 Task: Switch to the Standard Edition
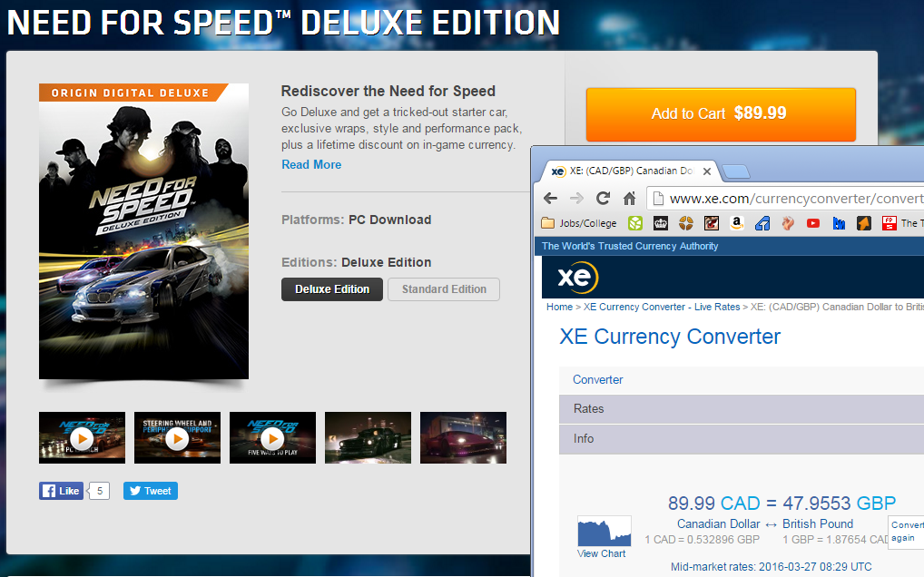[x=444, y=289]
